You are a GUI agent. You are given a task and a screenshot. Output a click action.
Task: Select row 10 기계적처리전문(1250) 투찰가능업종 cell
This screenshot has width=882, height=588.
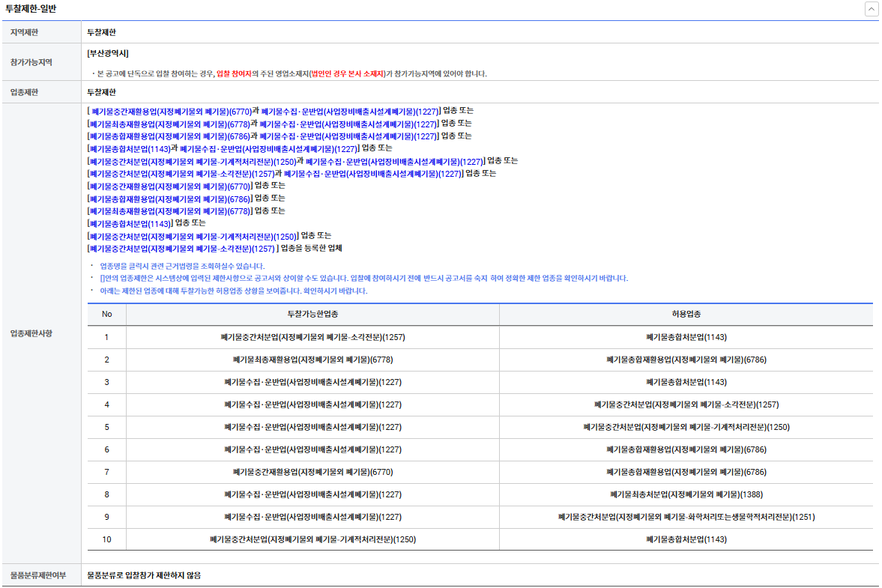312,539
